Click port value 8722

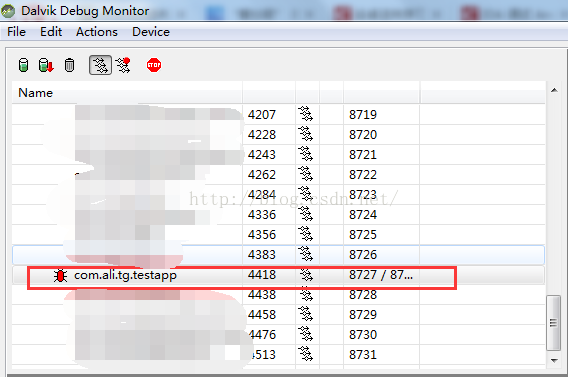(363, 175)
